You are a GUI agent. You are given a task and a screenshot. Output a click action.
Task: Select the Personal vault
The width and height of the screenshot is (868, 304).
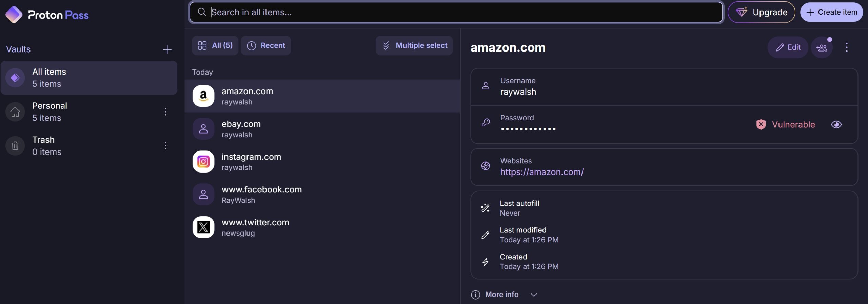[x=89, y=112]
